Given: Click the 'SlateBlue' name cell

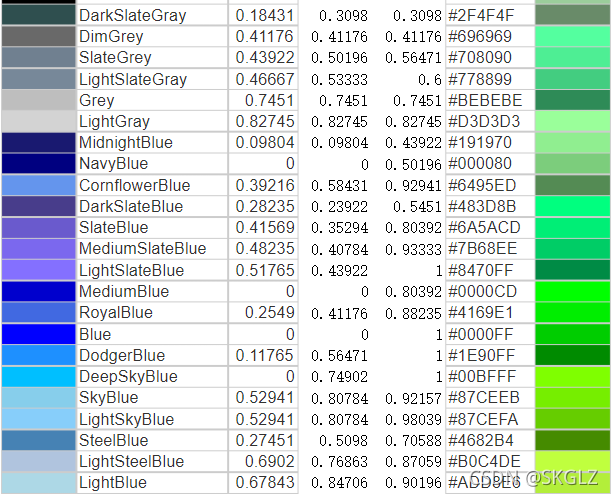Looking at the screenshot, I should [152, 227].
